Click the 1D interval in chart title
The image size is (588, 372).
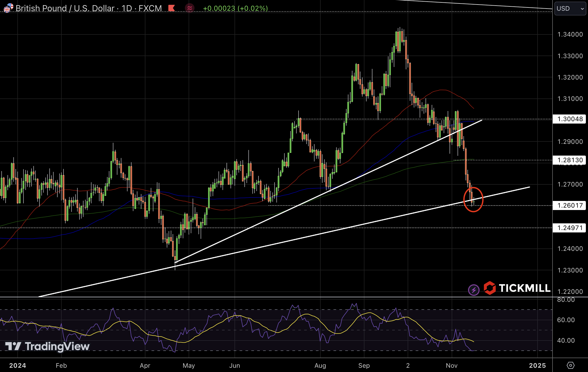[x=127, y=8]
